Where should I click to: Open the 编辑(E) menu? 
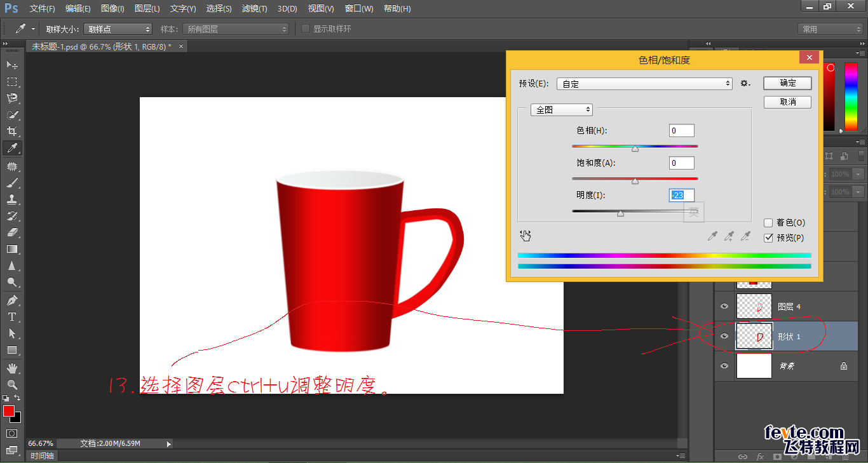click(78, 9)
